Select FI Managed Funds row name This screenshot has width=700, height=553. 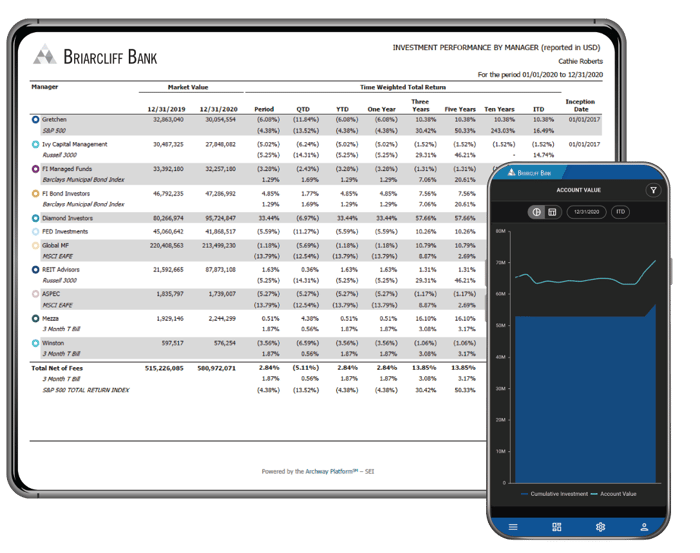(67, 169)
